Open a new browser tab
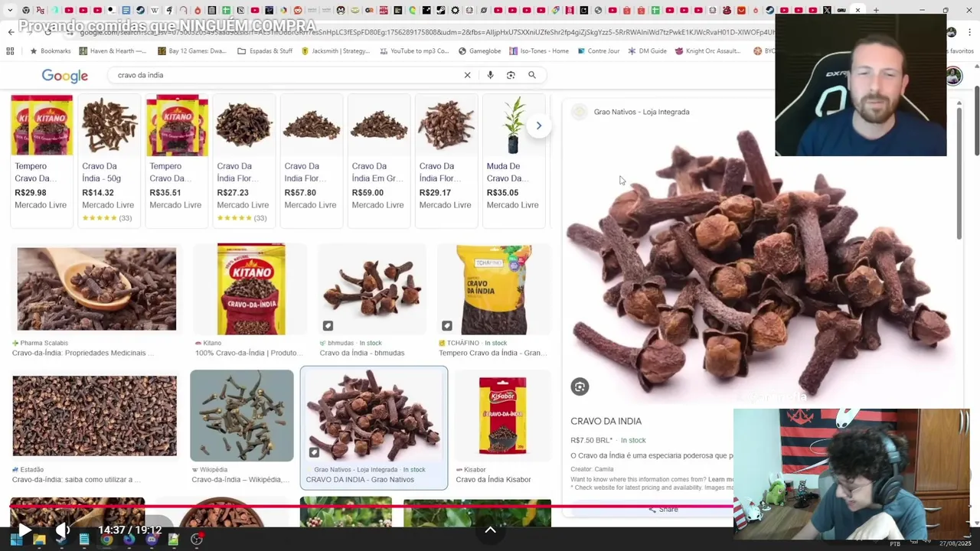Screen dimensions: 980x551 point(876,11)
